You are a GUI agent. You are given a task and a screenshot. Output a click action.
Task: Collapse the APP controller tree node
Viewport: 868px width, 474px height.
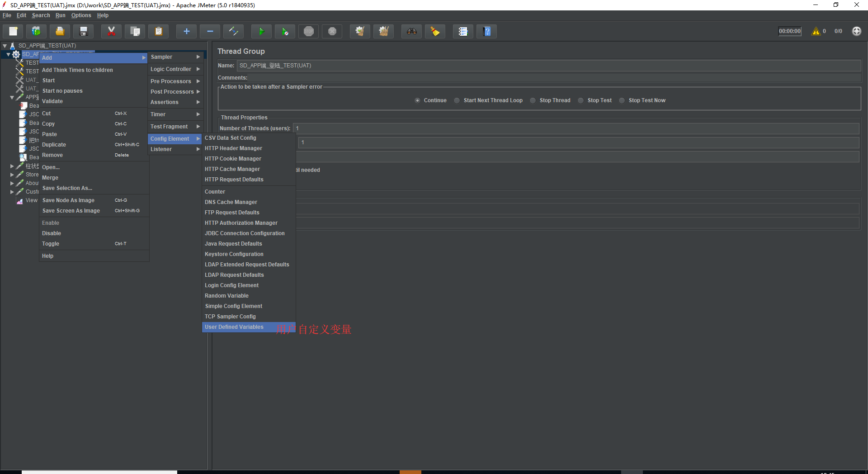click(x=12, y=97)
